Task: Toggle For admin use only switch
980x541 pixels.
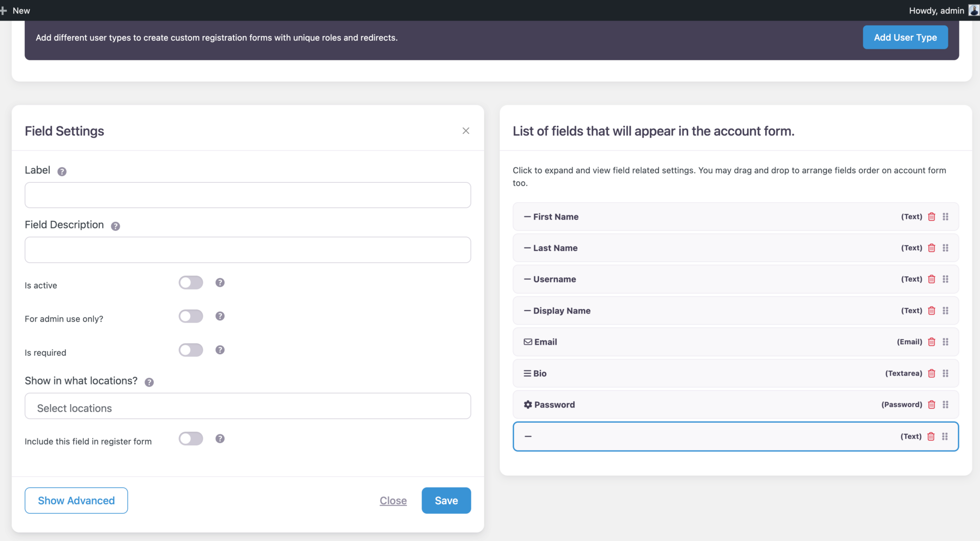Action: (x=191, y=316)
